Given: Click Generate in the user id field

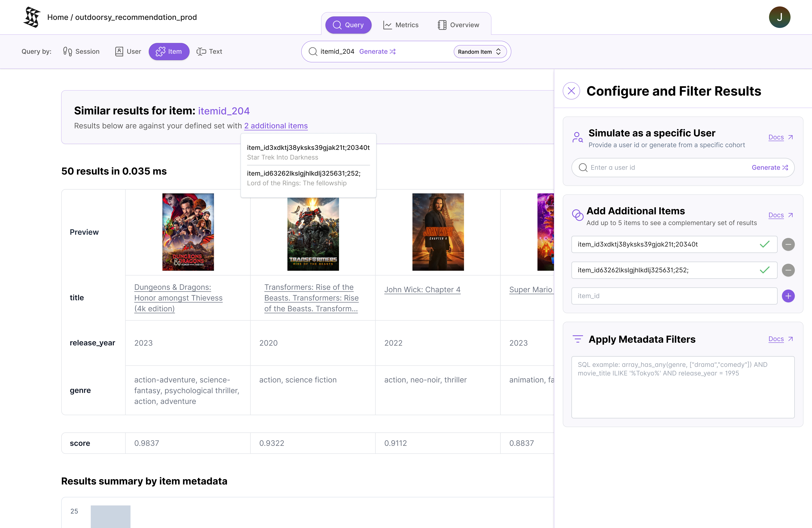Looking at the screenshot, I should click(x=770, y=168).
